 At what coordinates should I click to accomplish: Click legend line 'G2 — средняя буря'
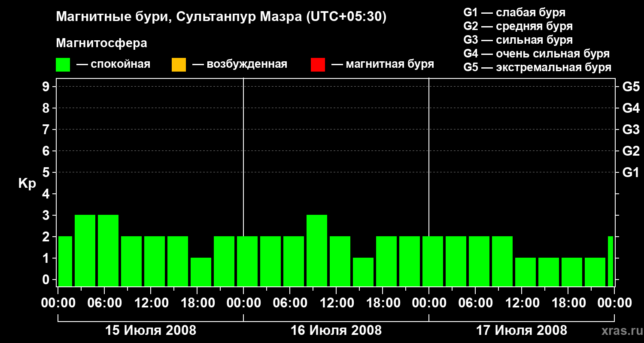(518, 26)
